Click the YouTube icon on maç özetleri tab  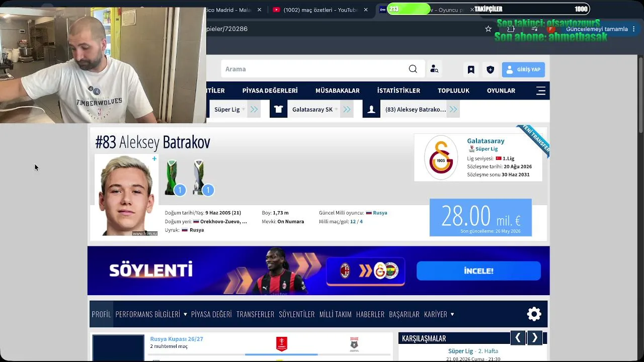point(276,10)
